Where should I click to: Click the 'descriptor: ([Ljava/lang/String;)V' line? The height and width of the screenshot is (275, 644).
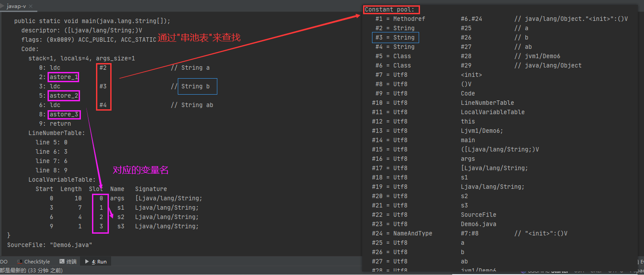coord(82,30)
